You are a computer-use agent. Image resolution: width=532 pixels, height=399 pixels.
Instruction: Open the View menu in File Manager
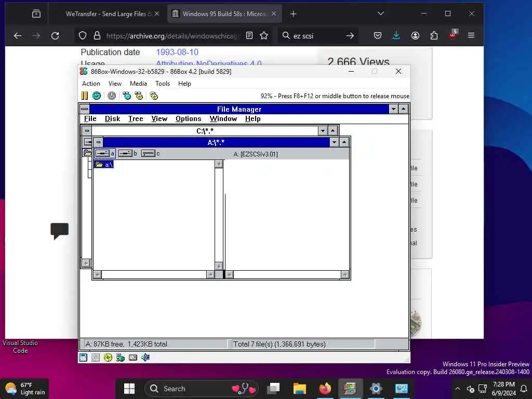(159, 119)
